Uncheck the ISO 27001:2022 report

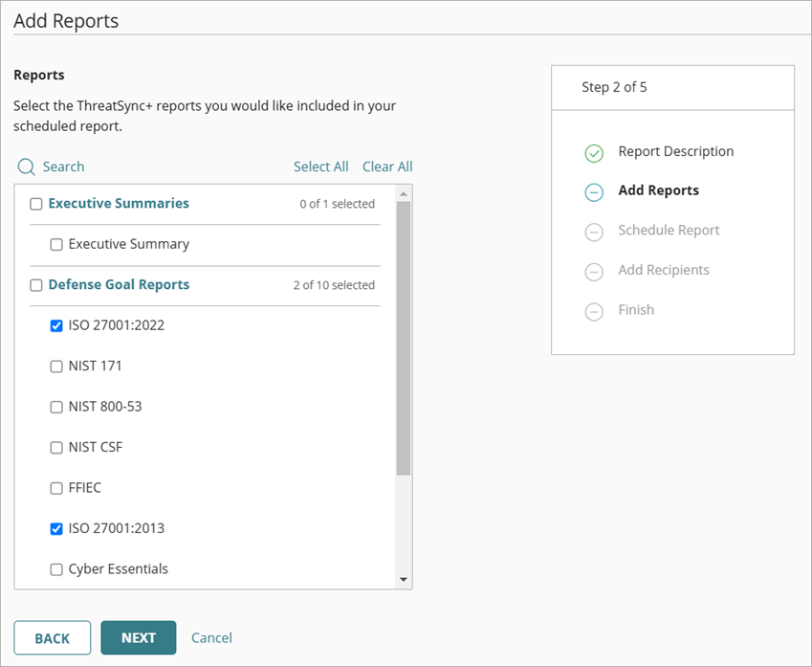click(56, 325)
